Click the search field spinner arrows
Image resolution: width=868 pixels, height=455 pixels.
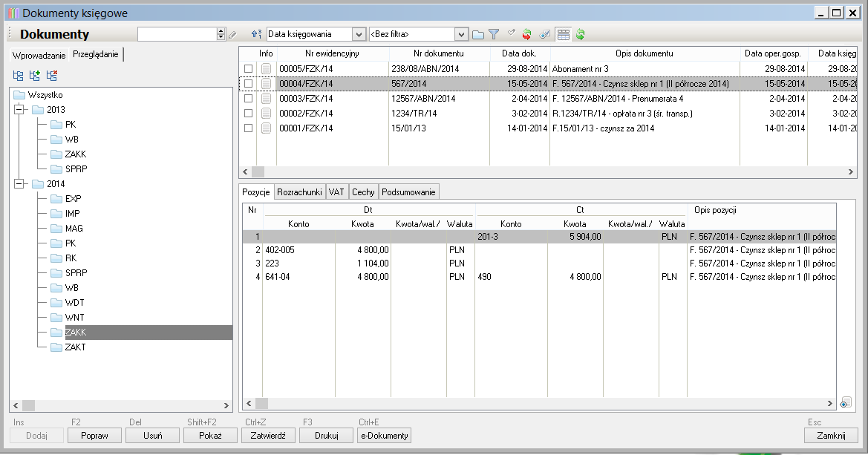point(221,34)
